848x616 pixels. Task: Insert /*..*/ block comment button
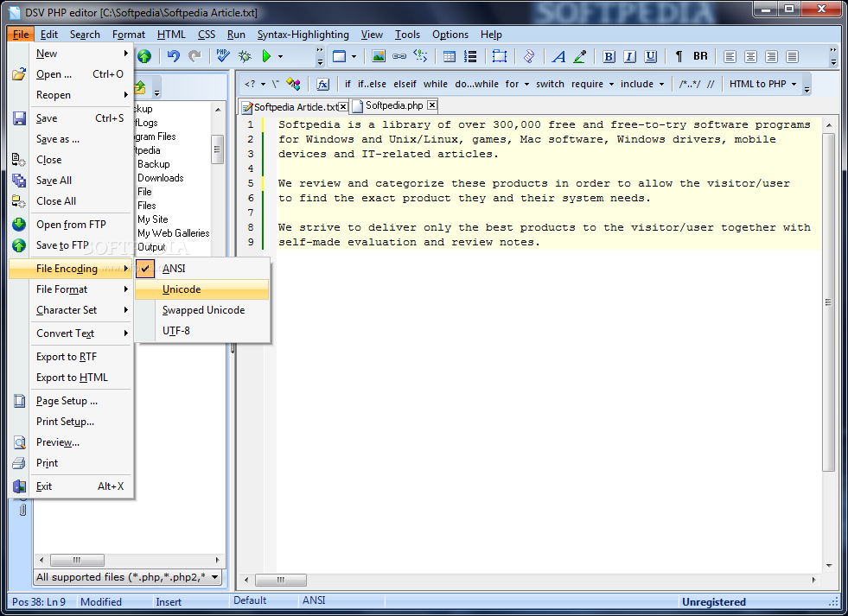pyautogui.click(x=690, y=85)
